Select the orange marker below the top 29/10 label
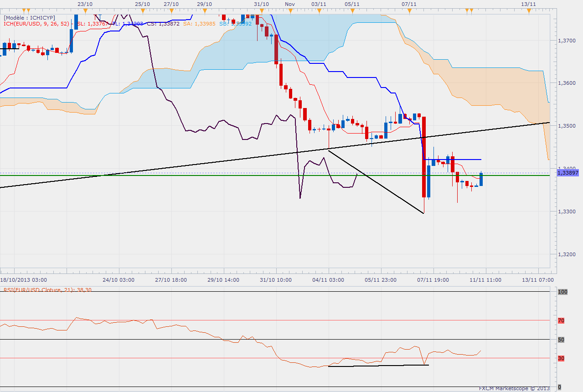Image resolution: width=583 pixels, height=392 pixels. [x=205, y=10]
